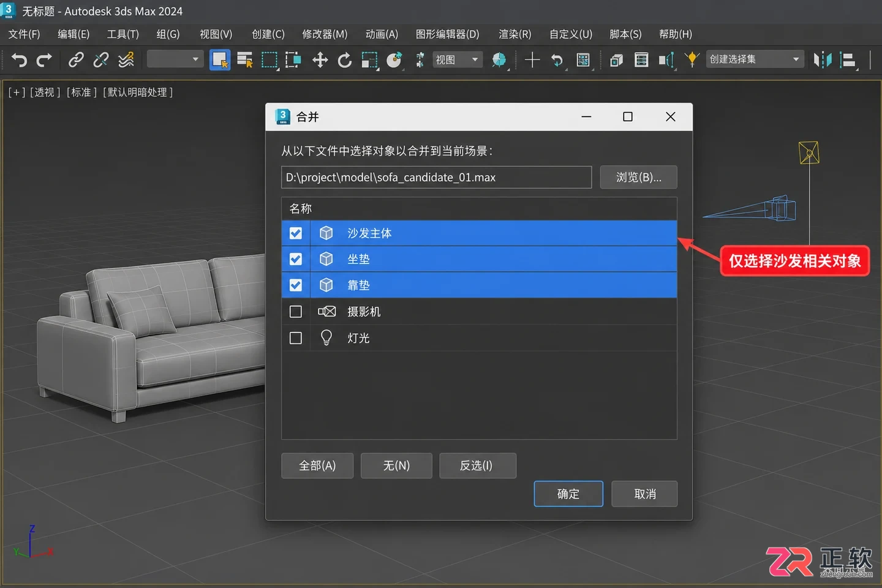Open the 视图 reference coordinate dropdown
The width and height of the screenshot is (882, 588).
pyautogui.click(x=458, y=59)
